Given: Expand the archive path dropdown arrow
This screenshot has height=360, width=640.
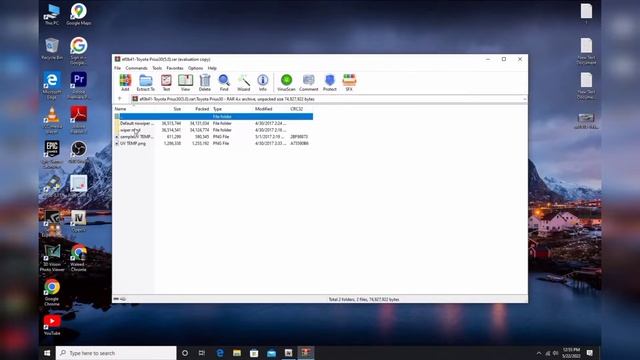Looking at the screenshot, I should (x=524, y=99).
